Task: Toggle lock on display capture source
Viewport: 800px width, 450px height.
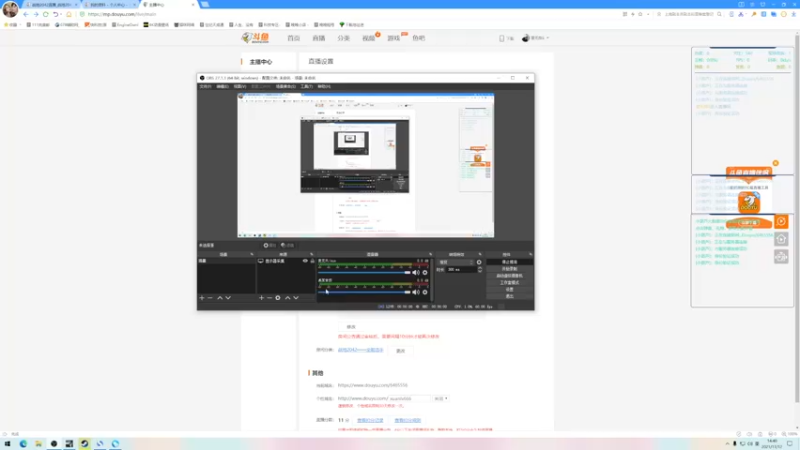Action: [x=313, y=261]
